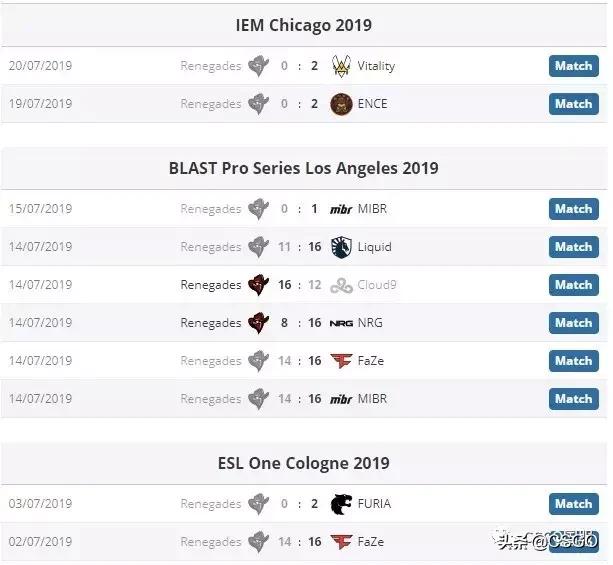Open Match button for Renegades vs NRG
Image resolution: width=613 pixels, height=565 pixels.
(x=574, y=323)
